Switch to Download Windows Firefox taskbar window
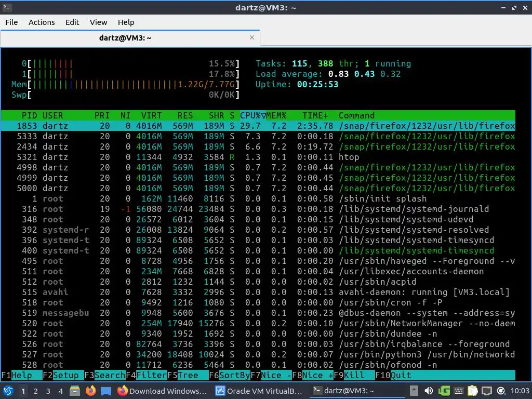The image size is (532, 399). click(162, 391)
